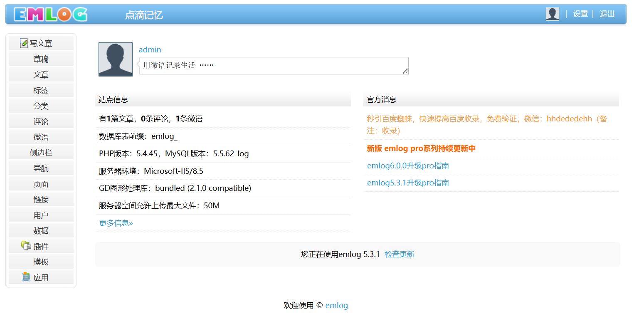The height and width of the screenshot is (316, 644).
Task: Open the emlog6.0.0升级pro指南 link
Action: tap(408, 166)
